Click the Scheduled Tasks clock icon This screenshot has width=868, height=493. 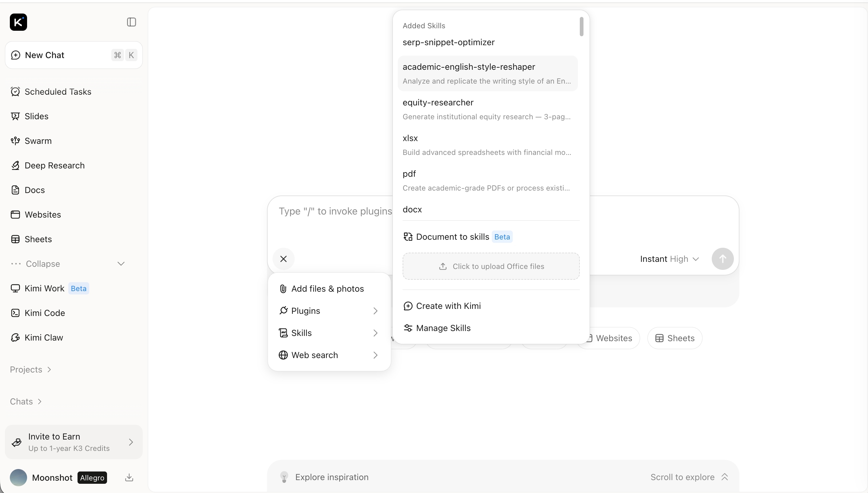[x=15, y=91]
